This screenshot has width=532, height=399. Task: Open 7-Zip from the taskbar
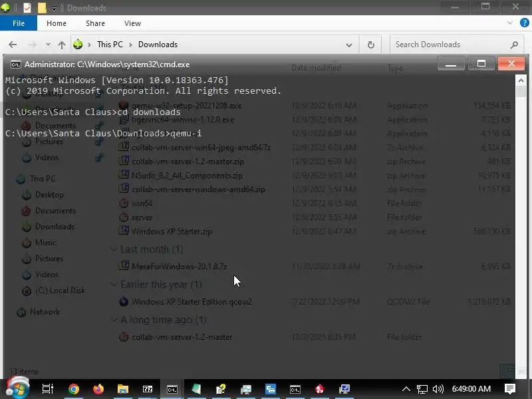tap(148, 389)
